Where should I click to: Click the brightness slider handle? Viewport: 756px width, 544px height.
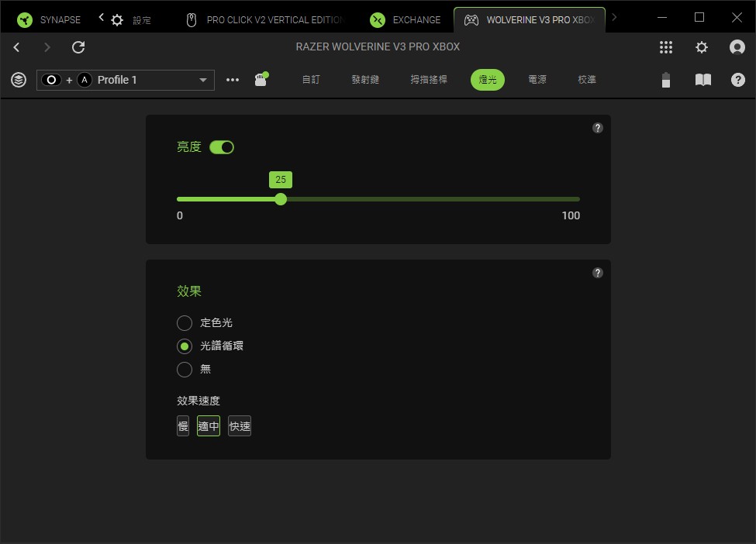click(x=281, y=199)
